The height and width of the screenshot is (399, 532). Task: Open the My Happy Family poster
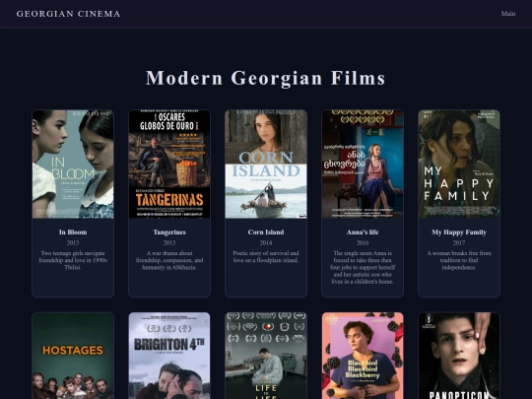pyautogui.click(x=459, y=165)
